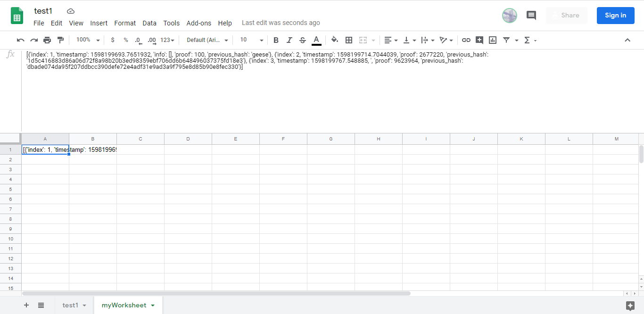Open the Borders menu icon
Viewport: 644px width, 314px height.
tap(349, 40)
